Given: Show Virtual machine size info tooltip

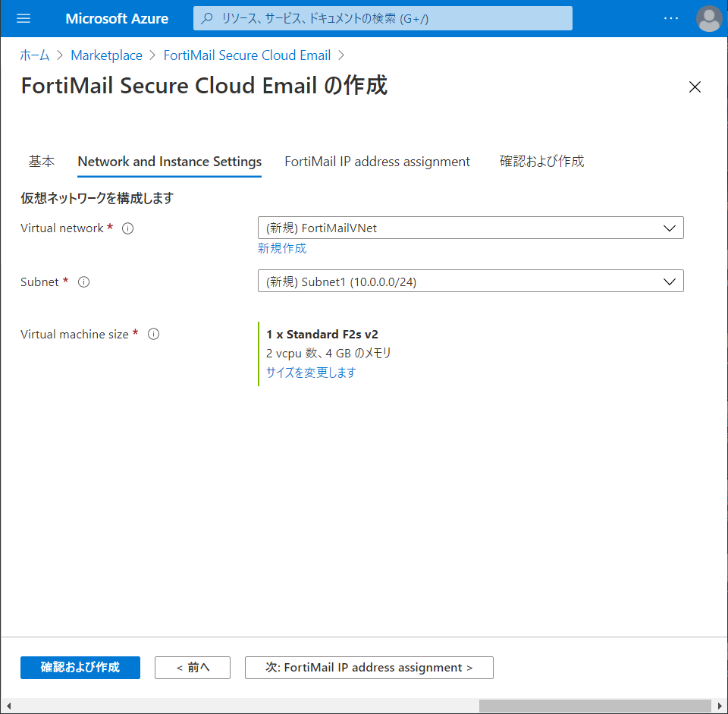Looking at the screenshot, I should click(x=153, y=334).
